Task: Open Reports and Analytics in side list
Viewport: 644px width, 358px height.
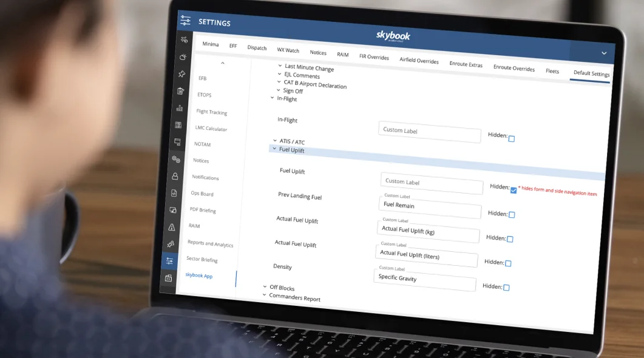Action: coord(210,243)
